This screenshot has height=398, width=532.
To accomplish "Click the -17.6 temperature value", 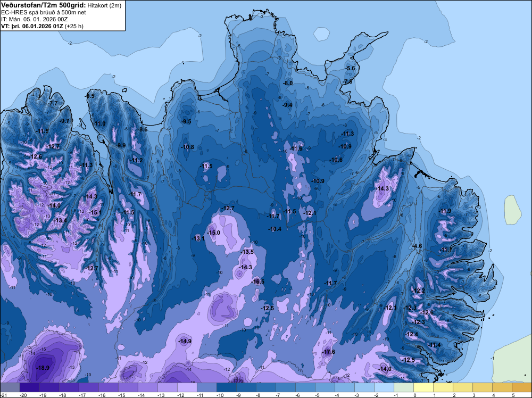I will click(x=328, y=352).
